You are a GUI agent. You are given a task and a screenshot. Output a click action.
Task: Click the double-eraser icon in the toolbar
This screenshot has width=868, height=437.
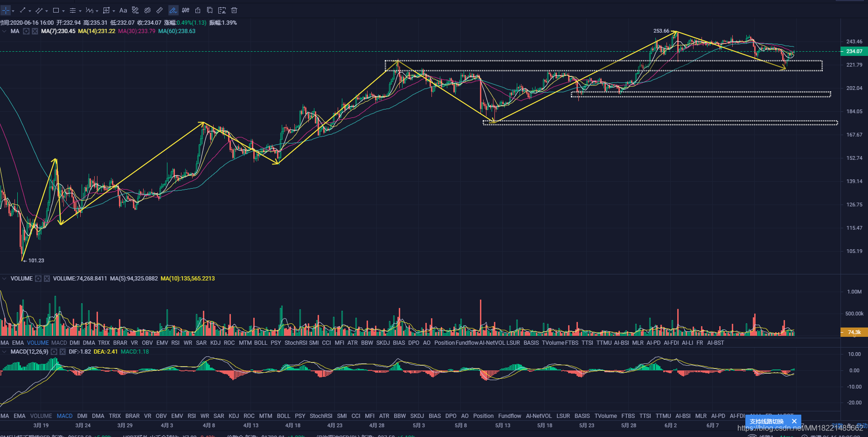(x=147, y=10)
